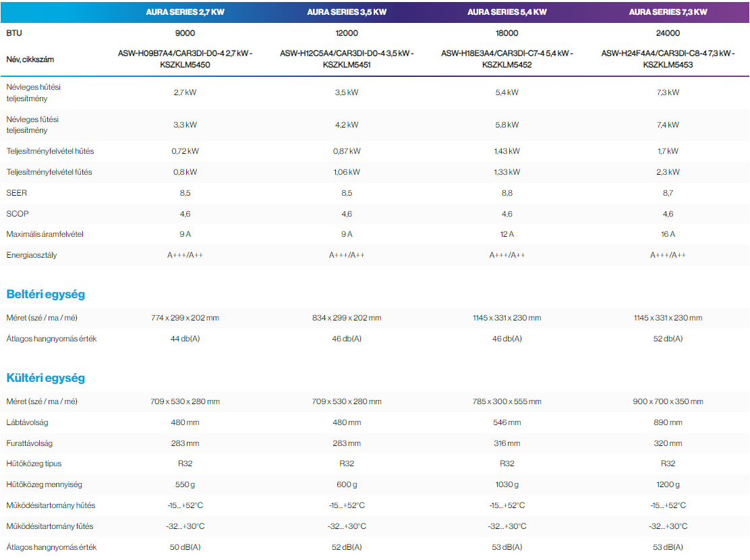The image size is (750, 560).
Task: Select the 320 mm hole distance value
Action: pyautogui.click(x=668, y=444)
